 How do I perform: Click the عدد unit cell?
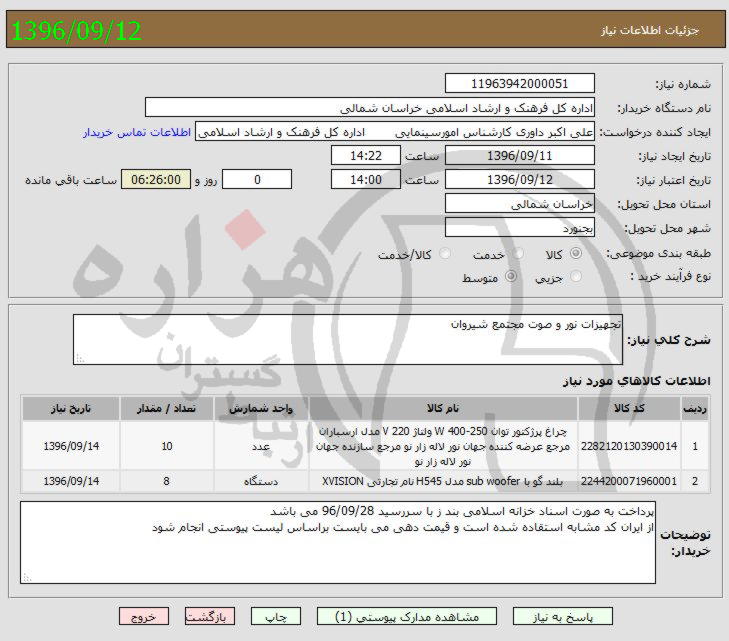click(x=261, y=446)
